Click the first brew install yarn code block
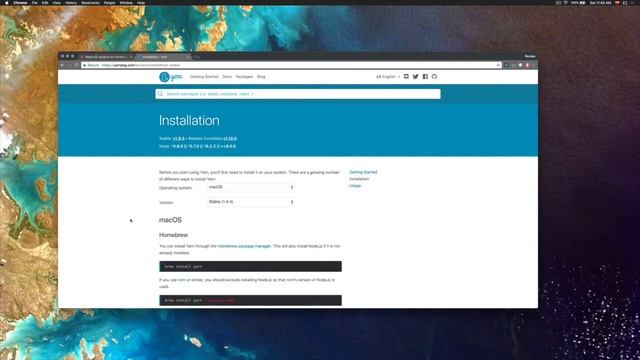 click(x=250, y=267)
